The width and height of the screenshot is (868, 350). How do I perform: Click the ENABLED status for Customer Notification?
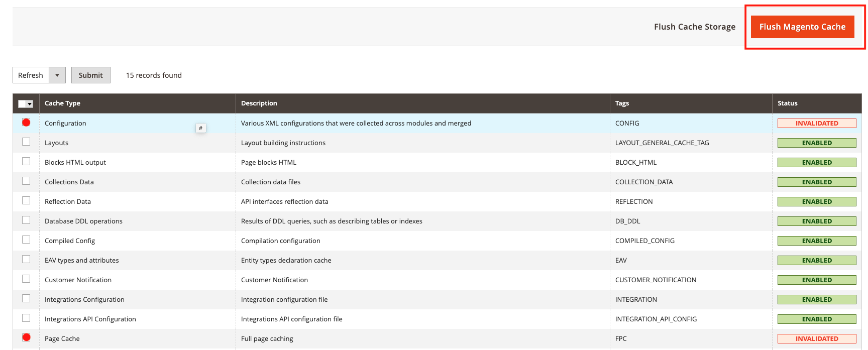pos(817,280)
